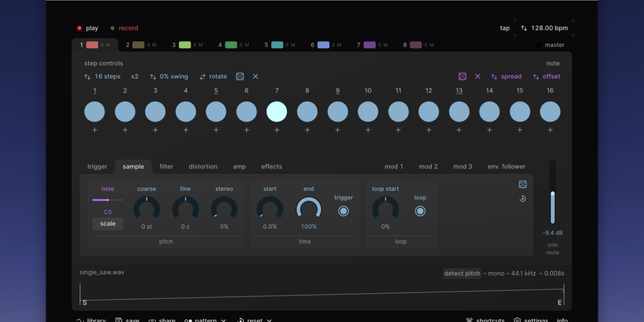The height and width of the screenshot is (322, 644).
Task: Solo track 1 via its S button
Action: (x=102, y=45)
